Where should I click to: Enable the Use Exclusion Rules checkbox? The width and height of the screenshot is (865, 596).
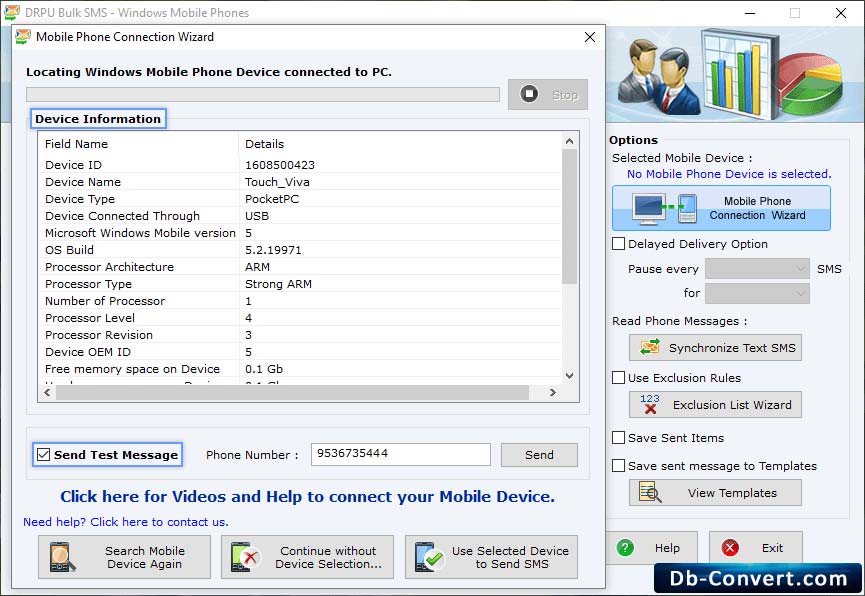pos(618,377)
